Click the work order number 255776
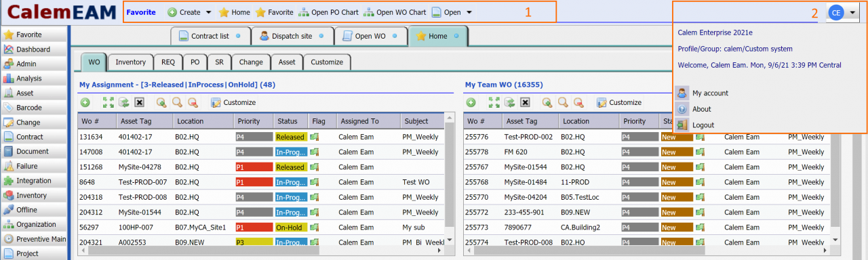 click(x=477, y=136)
